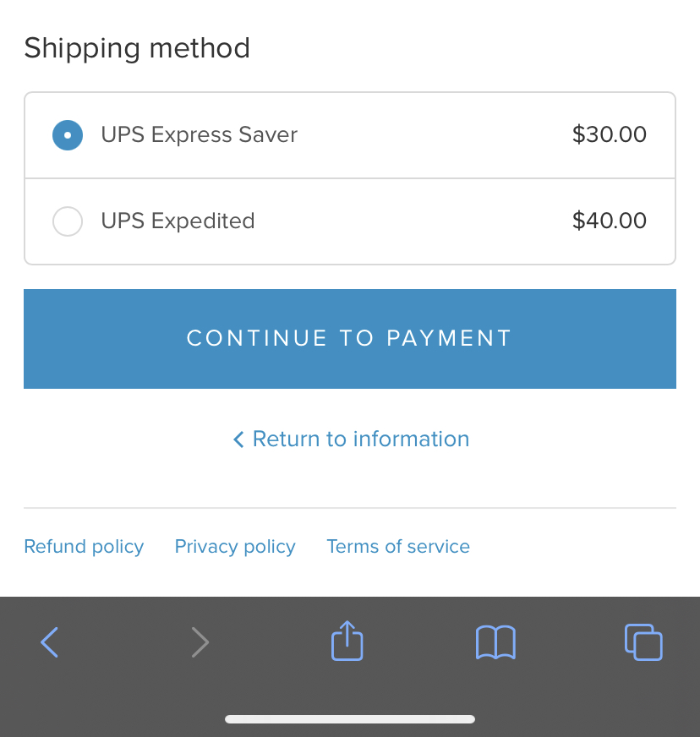Screen dimensions: 700x737
Task: Open the Terms of service link
Action: [x=398, y=547]
